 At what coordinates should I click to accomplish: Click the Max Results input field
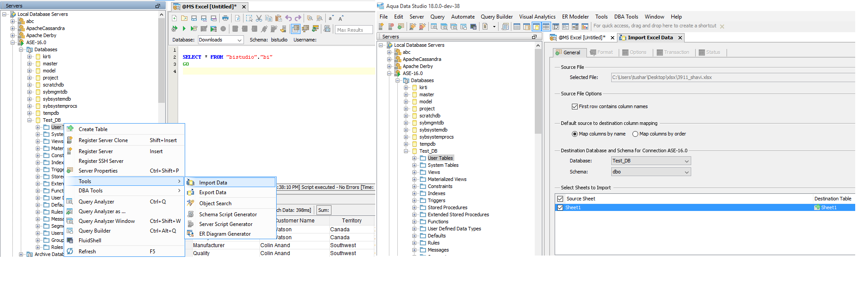click(x=354, y=30)
